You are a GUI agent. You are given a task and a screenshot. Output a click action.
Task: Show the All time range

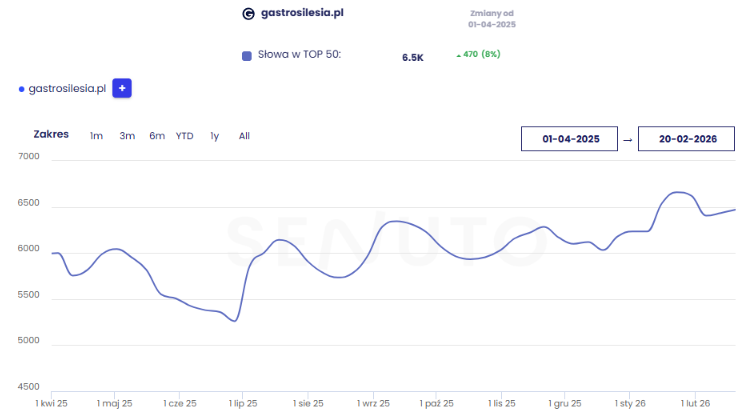244,136
